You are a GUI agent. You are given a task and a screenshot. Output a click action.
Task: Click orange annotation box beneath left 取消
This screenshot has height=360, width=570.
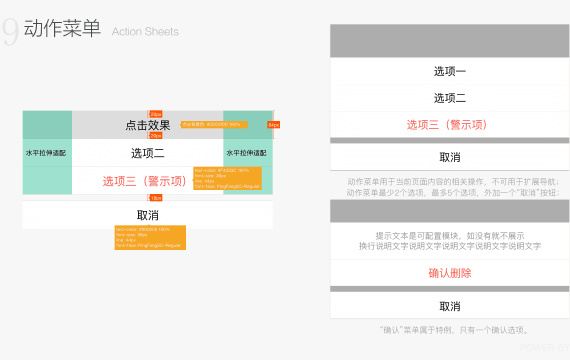[150, 237]
